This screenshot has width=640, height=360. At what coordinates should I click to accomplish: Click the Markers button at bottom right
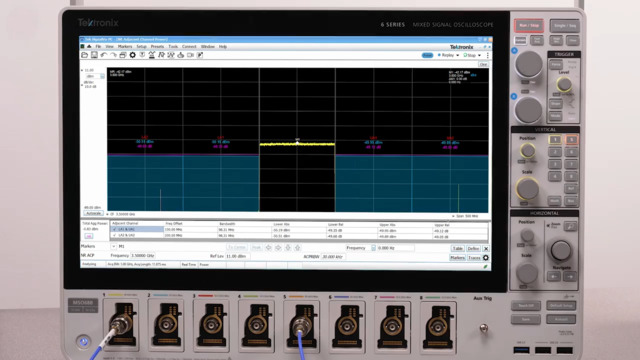point(457,258)
